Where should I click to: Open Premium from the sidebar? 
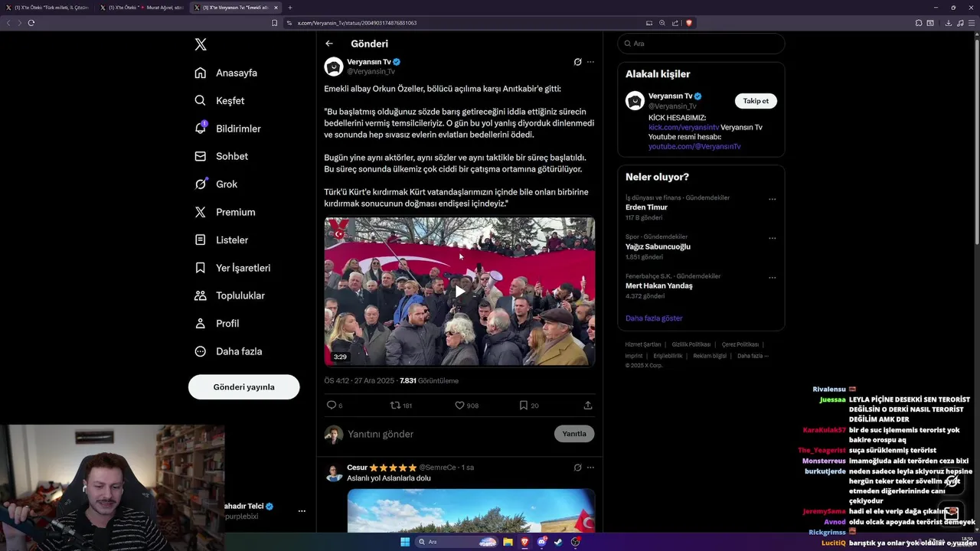click(x=225, y=212)
